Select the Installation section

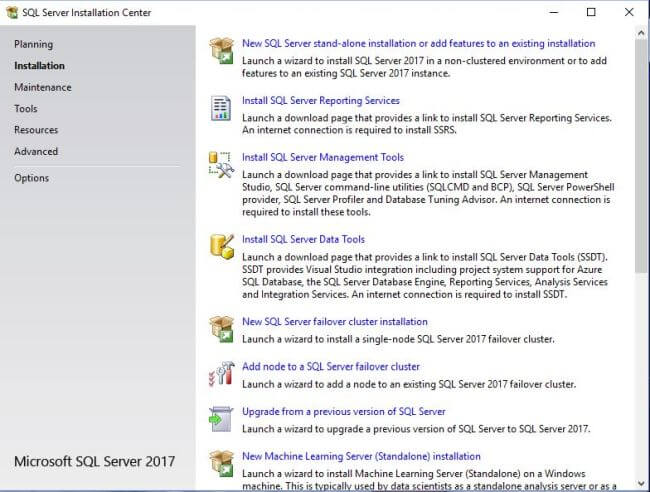coord(39,65)
